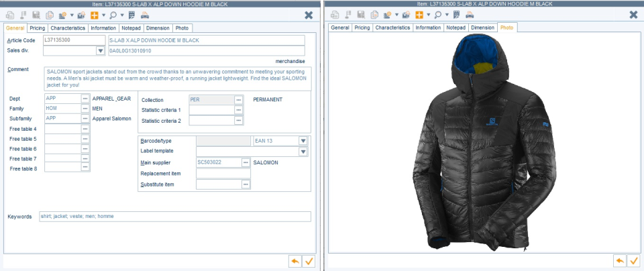Open Characteristics tab in left window
644x271 pixels.
tap(68, 28)
